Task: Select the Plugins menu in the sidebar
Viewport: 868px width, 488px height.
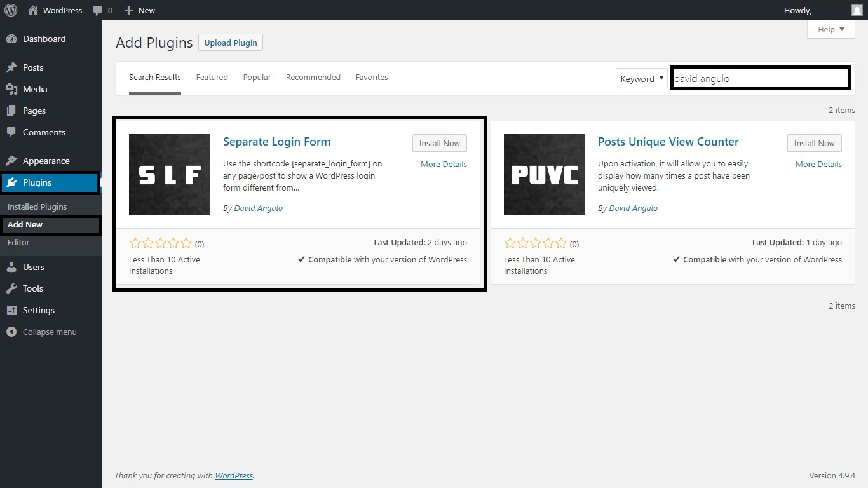Action: (x=51, y=182)
